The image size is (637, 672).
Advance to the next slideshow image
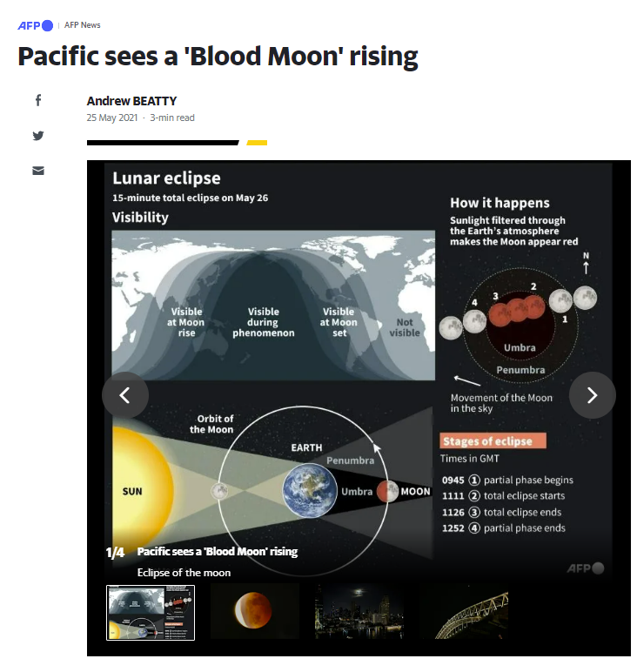[592, 395]
